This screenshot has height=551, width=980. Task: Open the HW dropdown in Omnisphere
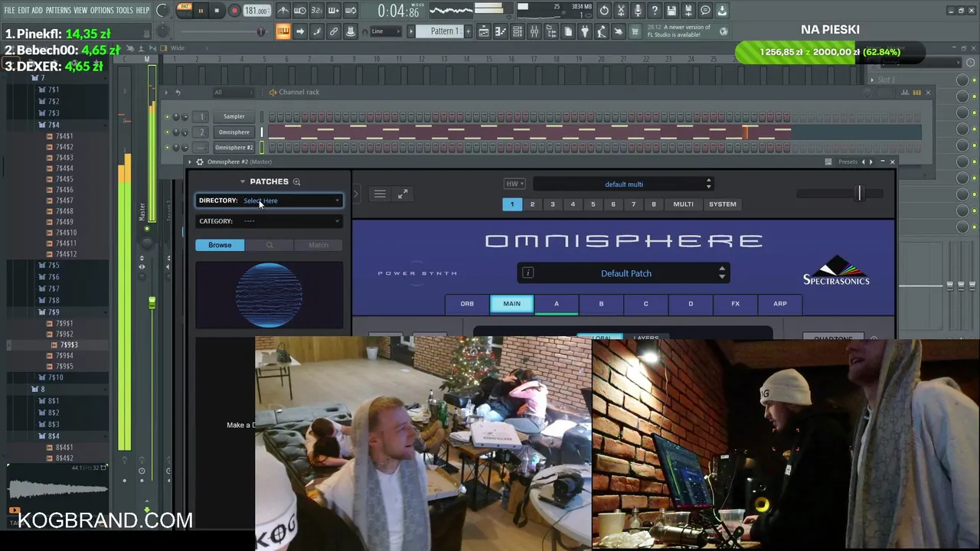(513, 184)
